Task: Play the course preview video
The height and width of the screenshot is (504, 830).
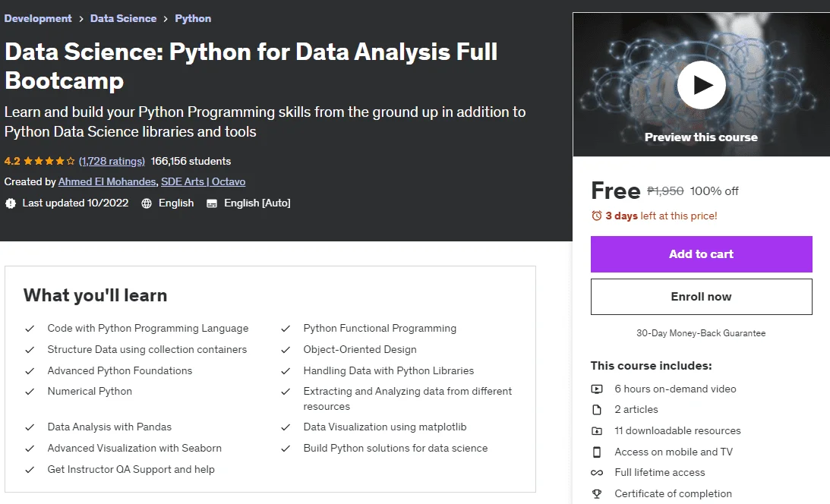Action: click(x=701, y=84)
